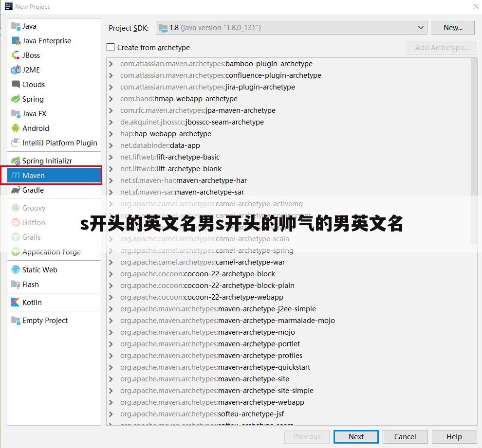Select softeu-archetype-jsf row
Viewport: 482px width, 448px height.
coord(288,414)
